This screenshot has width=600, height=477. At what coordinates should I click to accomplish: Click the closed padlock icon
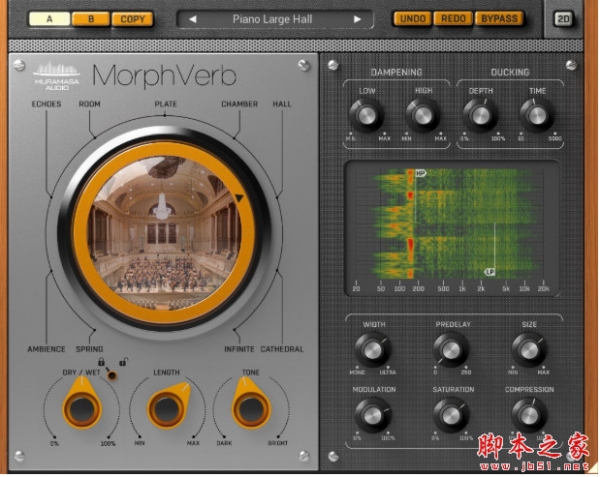pyautogui.click(x=101, y=361)
